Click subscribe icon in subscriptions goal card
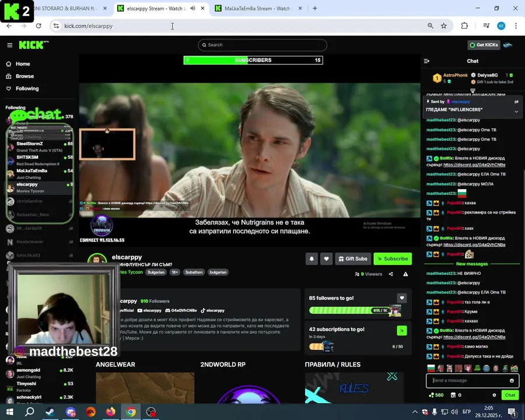This screenshot has height=420, width=525. pyautogui.click(x=402, y=331)
